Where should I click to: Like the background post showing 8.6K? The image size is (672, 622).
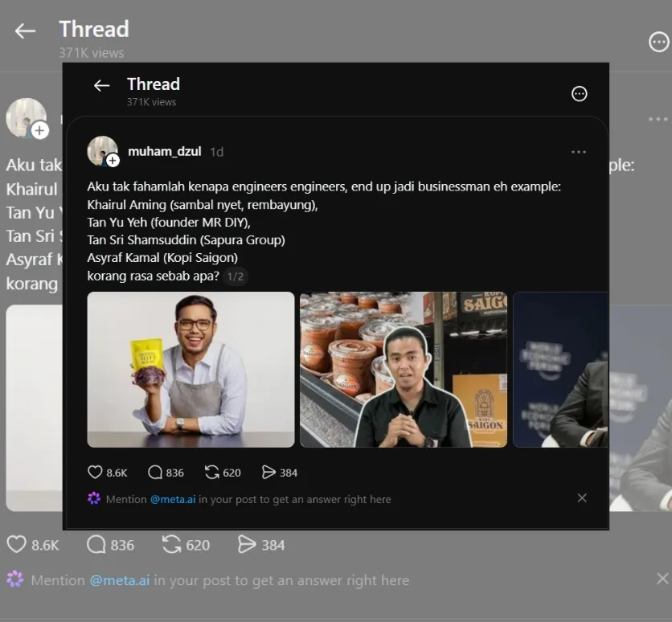pos(16,545)
